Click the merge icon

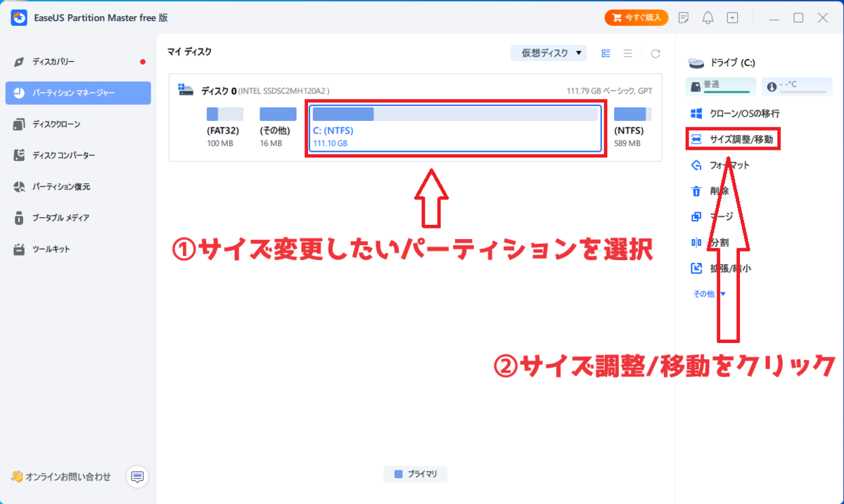pyautogui.click(x=696, y=217)
